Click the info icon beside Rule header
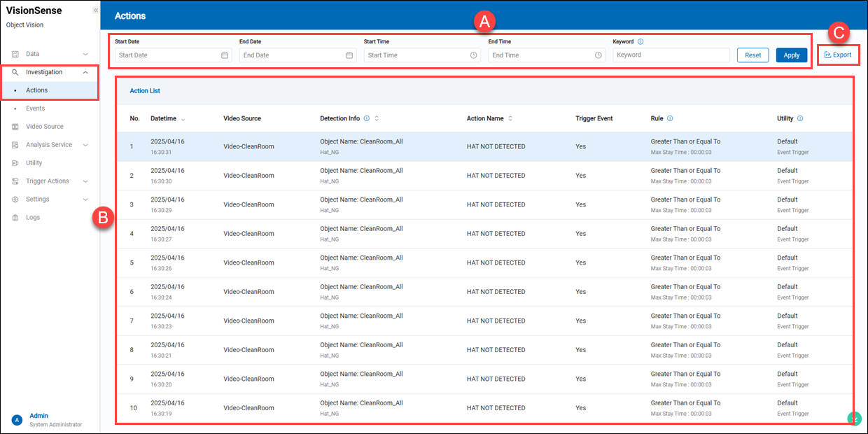 pos(670,118)
